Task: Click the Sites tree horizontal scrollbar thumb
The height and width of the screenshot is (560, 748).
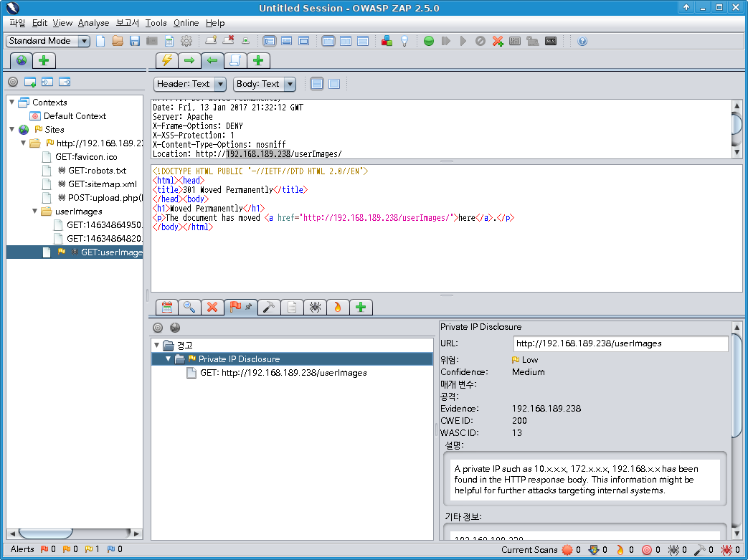Action: point(45,533)
